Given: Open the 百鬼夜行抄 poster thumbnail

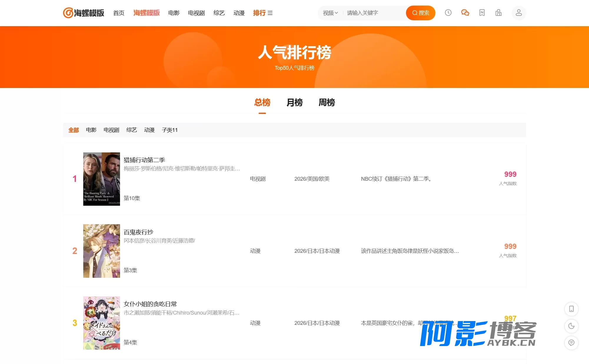Looking at the screenshot, I should coord(102,251).
